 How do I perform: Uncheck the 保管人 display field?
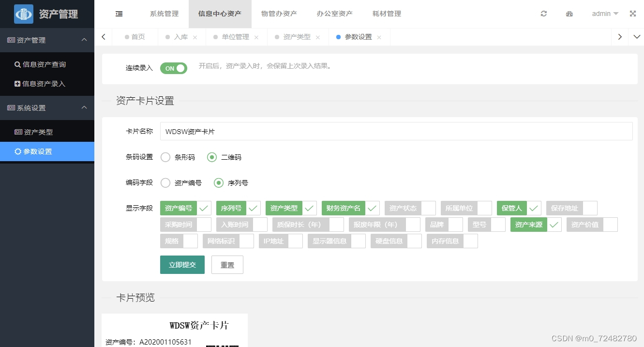click(x=519, y=209)
